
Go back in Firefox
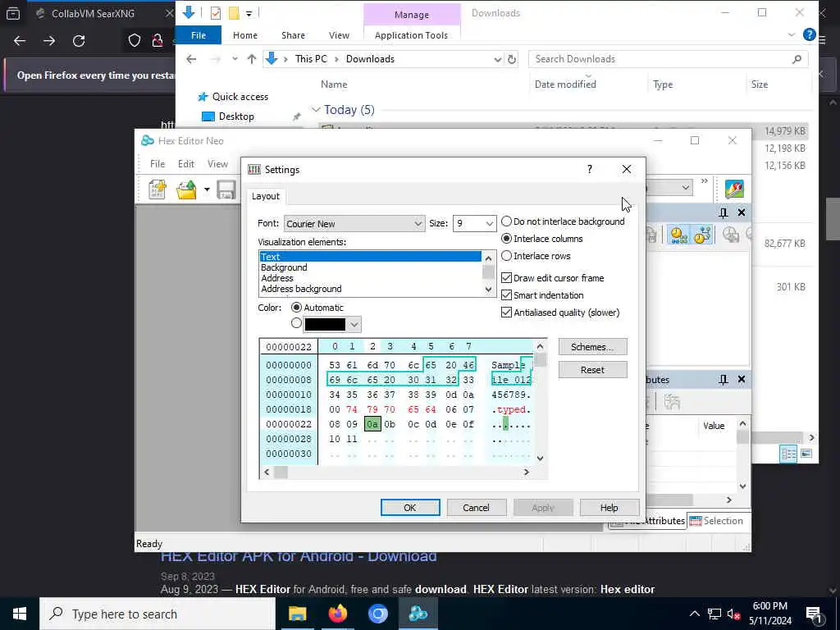(x=20, y=41)
